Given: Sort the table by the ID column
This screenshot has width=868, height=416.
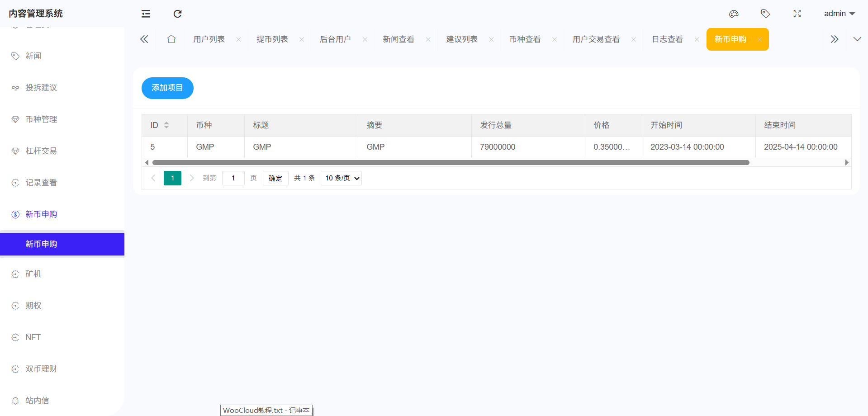Looking at the screenshot, I should 166,125.
